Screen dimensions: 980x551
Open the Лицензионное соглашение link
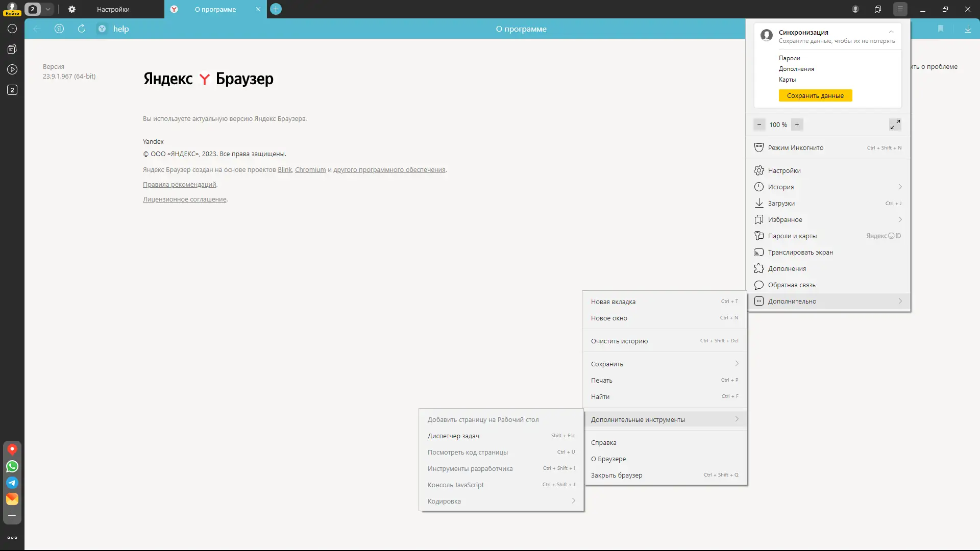tap(184, 199)
